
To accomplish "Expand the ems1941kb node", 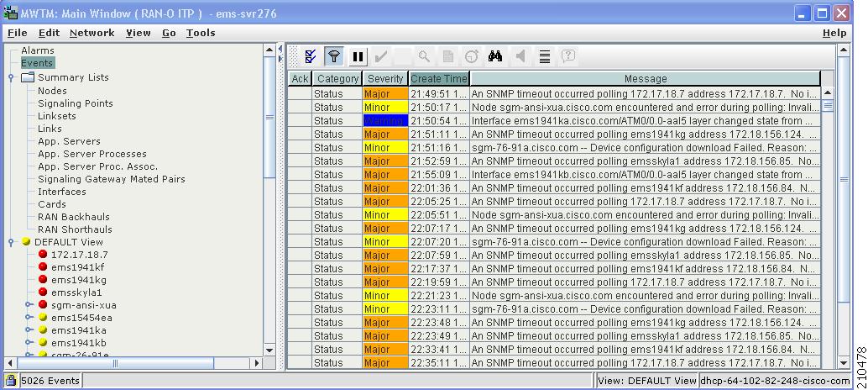I will (29, 343).
